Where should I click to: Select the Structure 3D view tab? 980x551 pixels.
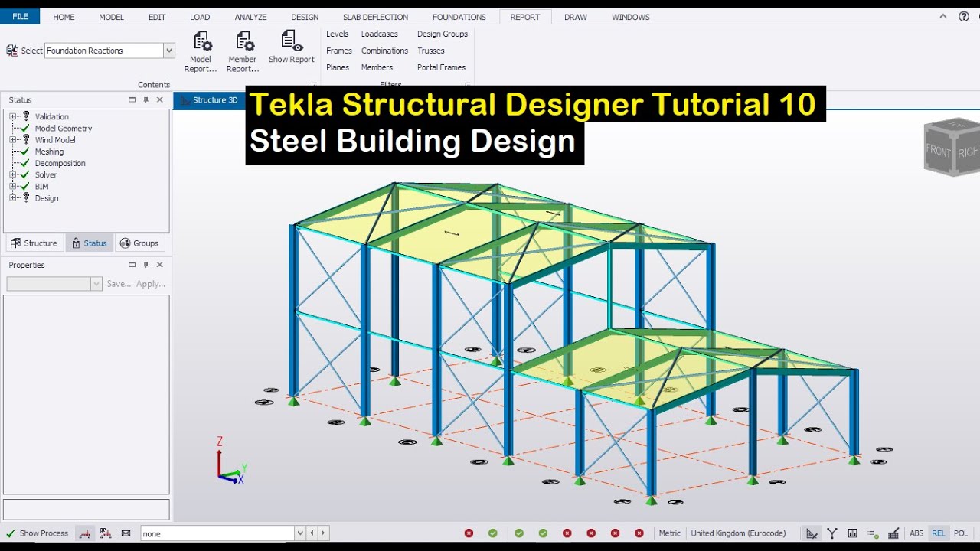209,100
